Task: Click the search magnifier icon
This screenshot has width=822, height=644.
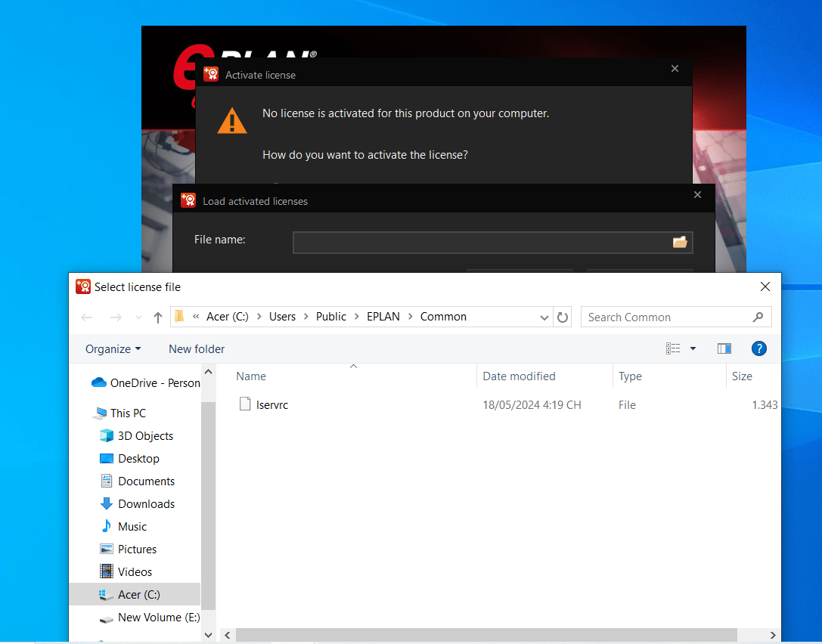Action: tap(758, 317)
